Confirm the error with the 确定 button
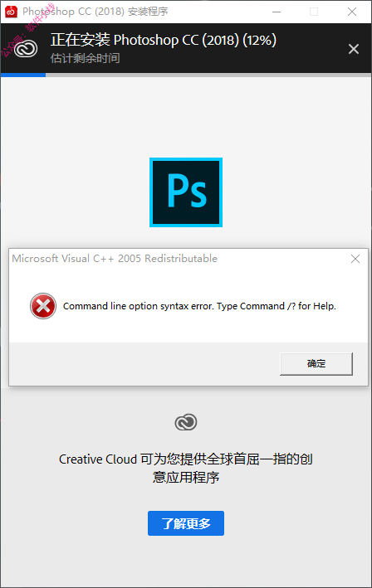 (x=316, y=364)
